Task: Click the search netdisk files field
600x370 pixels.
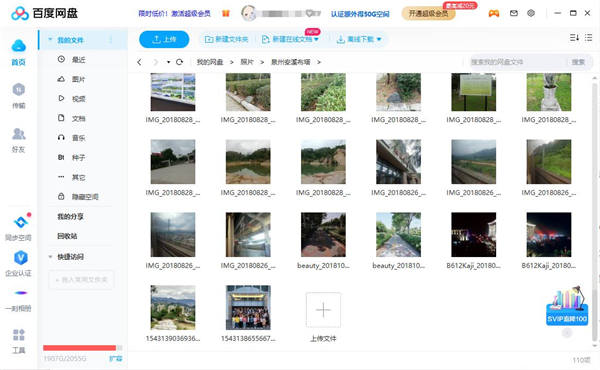Action: (517, 62)
